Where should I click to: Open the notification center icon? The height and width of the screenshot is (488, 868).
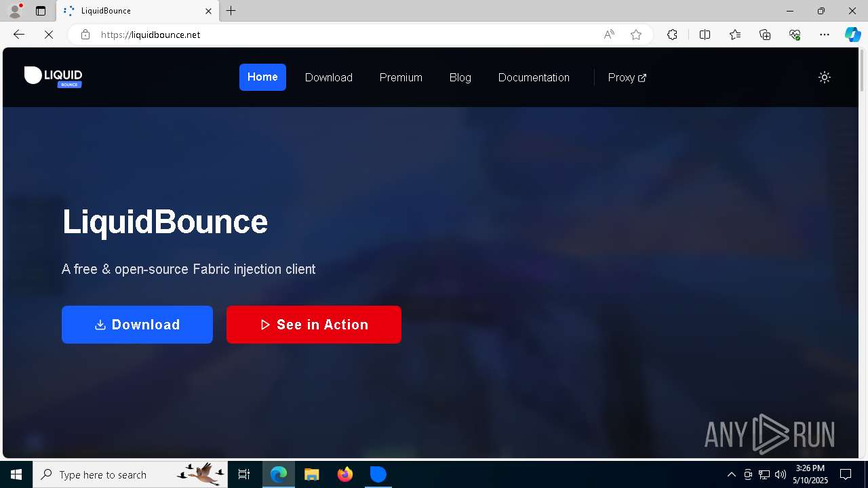click(x=846, y=474)
